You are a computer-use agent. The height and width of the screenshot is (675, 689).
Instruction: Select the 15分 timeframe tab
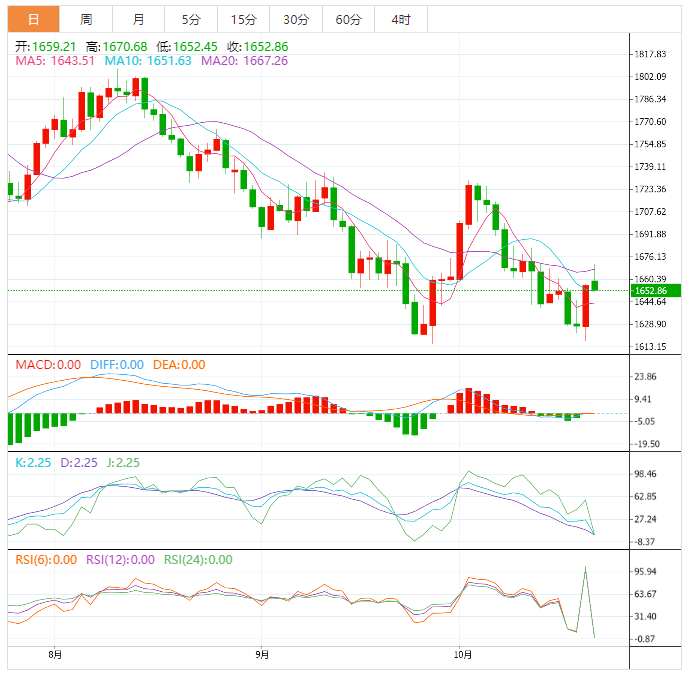click(243, 19)
